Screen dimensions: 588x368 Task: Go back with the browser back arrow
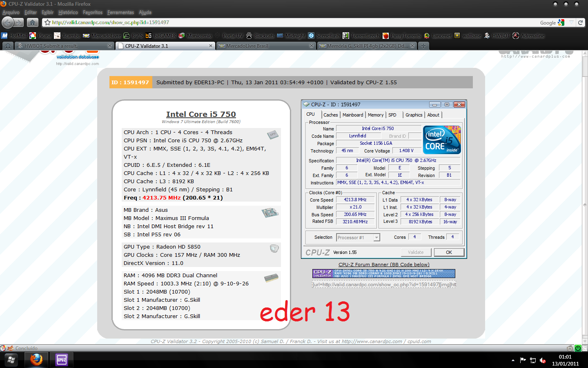click(8, 22)
